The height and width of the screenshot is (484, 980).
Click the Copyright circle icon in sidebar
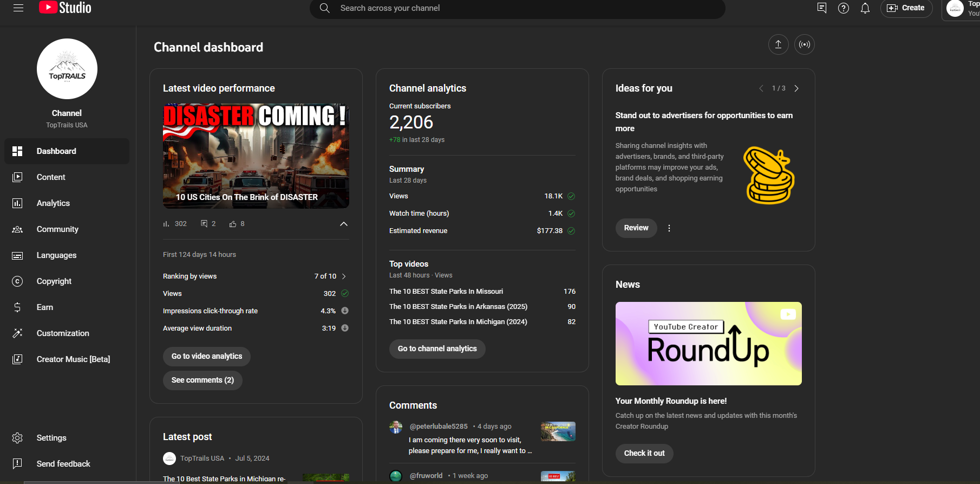tap(17, 281)
